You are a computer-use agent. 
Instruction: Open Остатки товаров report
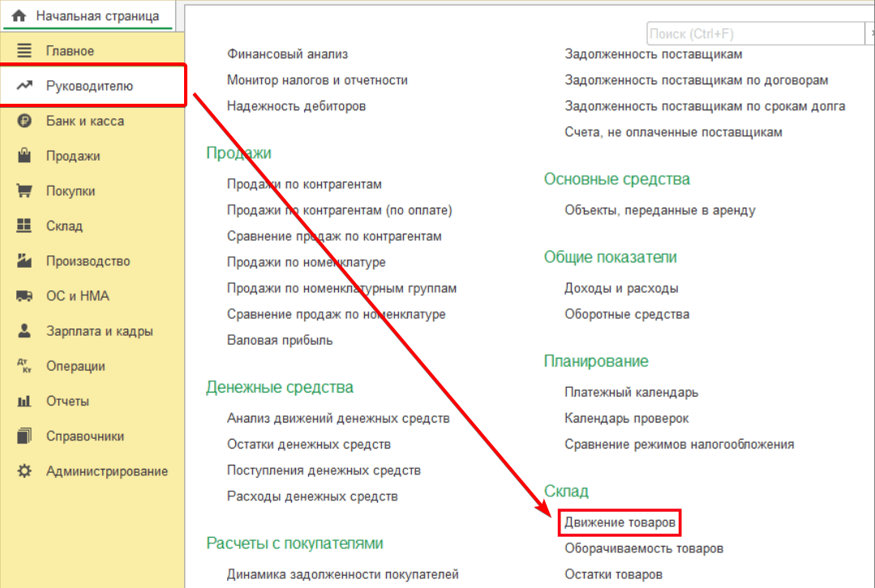(613, 574)
